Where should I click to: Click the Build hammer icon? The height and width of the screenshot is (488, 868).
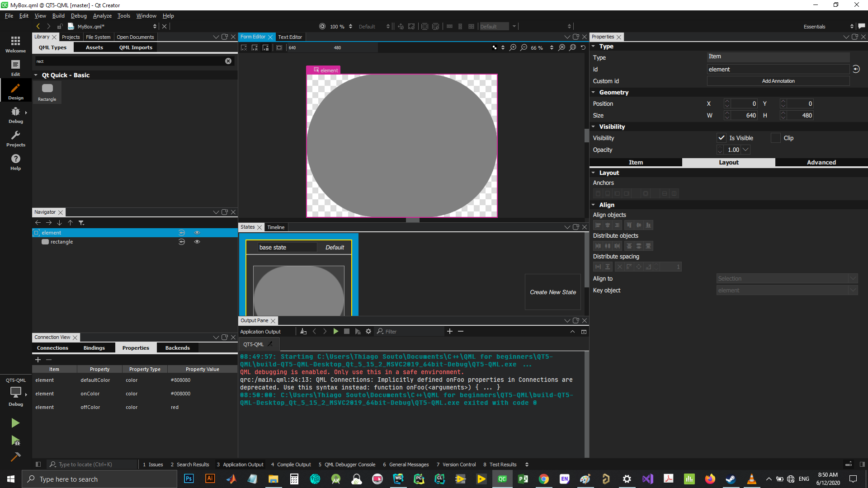tap(15, 457)
